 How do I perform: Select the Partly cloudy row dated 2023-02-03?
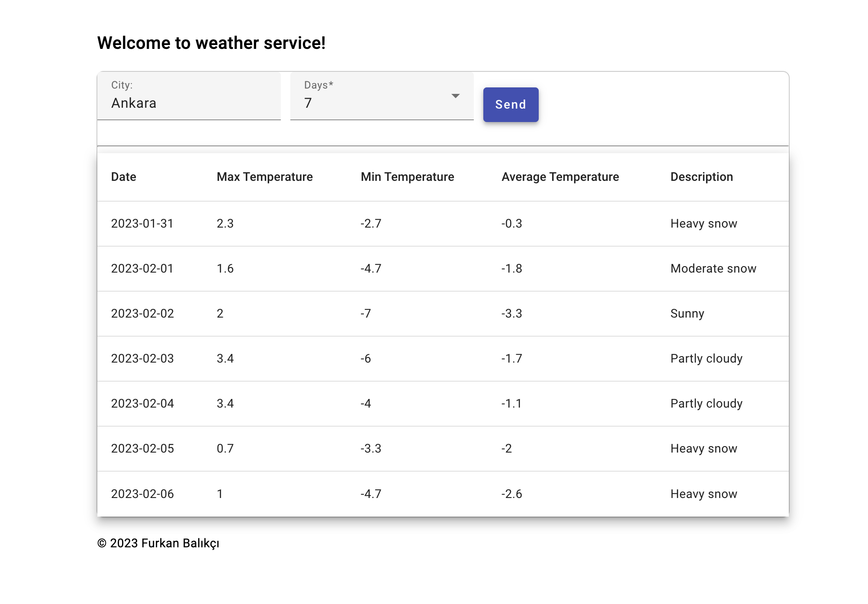pos(706,359)
